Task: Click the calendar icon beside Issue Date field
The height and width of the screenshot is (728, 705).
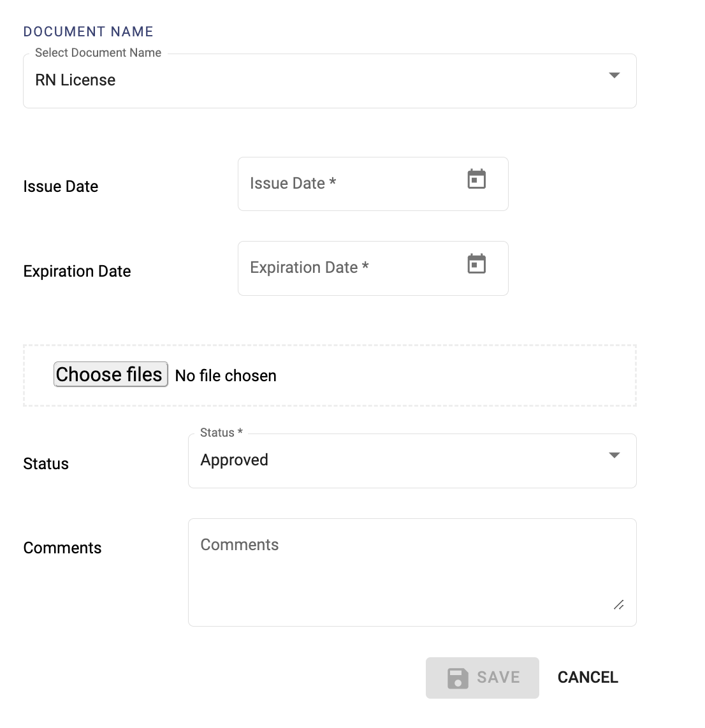Action: 476,180
